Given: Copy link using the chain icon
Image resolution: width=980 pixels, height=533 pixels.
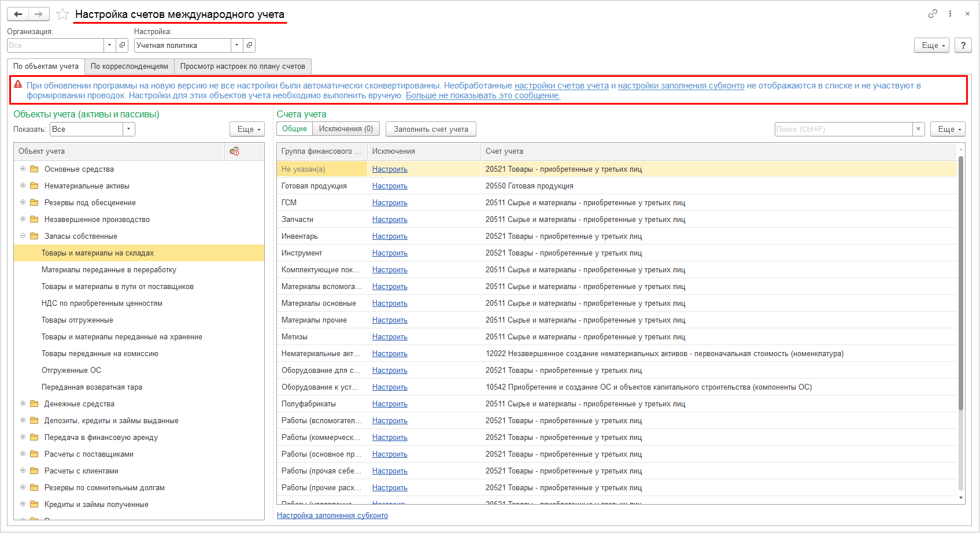Looking at the screenshot, I should [933, 14].
